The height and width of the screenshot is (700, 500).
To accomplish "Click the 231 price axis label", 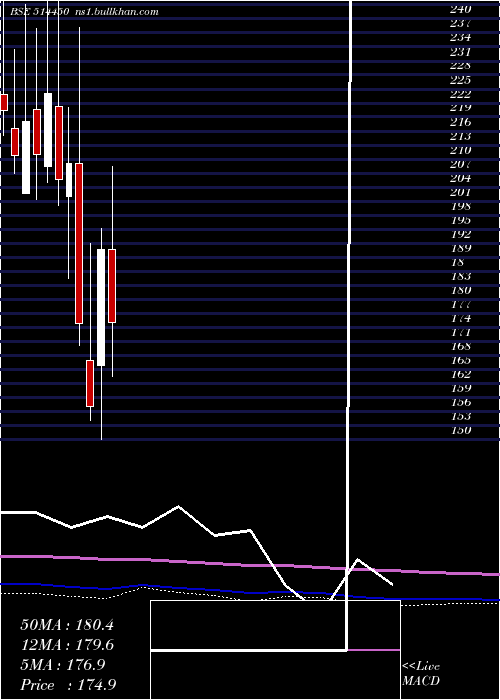I will pos(460,52).
